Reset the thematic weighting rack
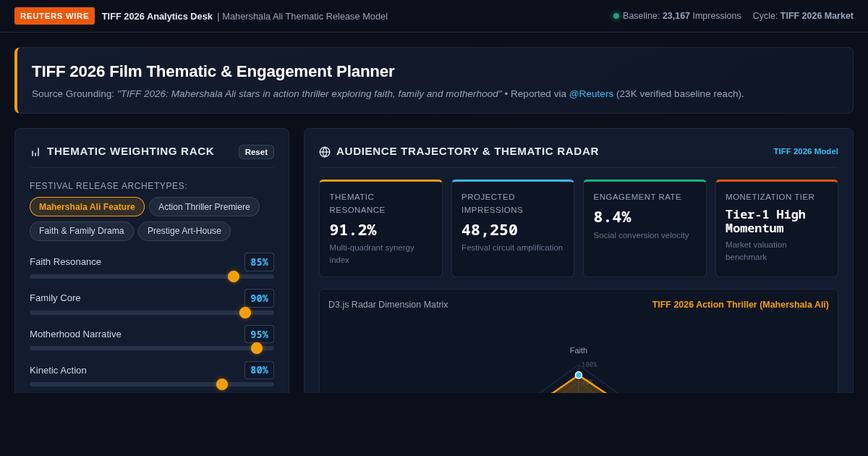868x456 pixels. 256,152
